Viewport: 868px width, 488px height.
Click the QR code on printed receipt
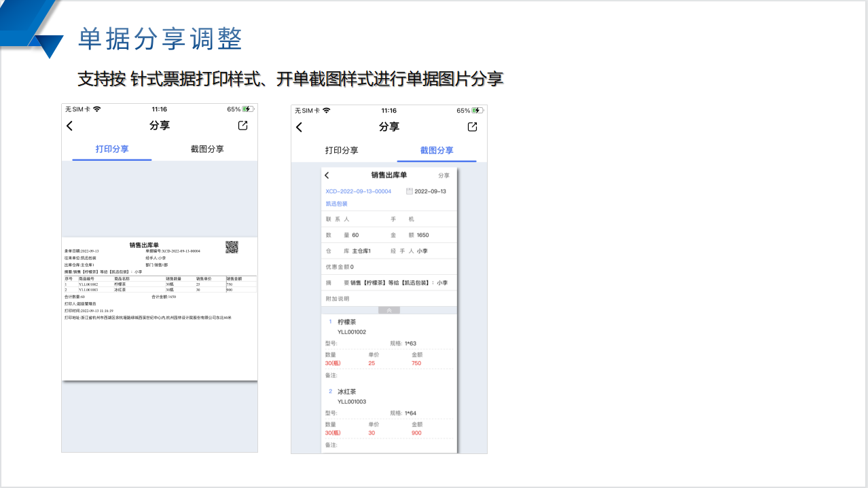(x=232, y=247)
